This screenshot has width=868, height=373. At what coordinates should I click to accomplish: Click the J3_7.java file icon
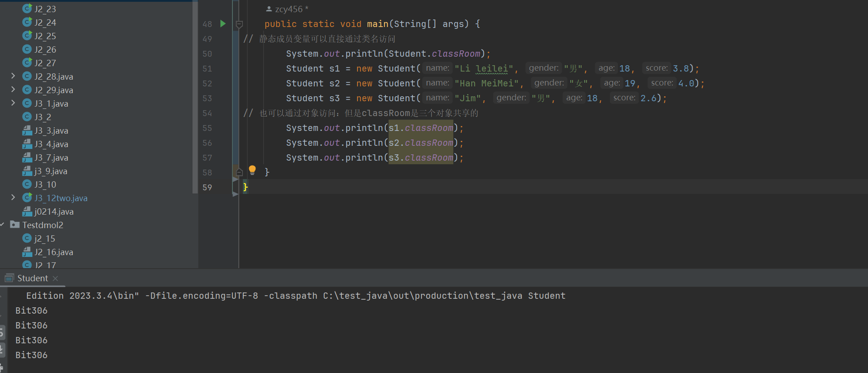27,157
